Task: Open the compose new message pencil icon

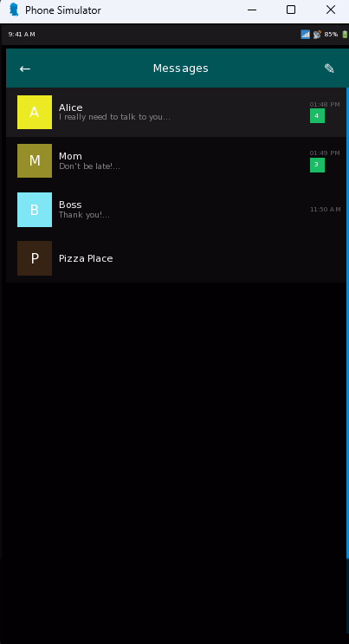Action: coord(329,68)
